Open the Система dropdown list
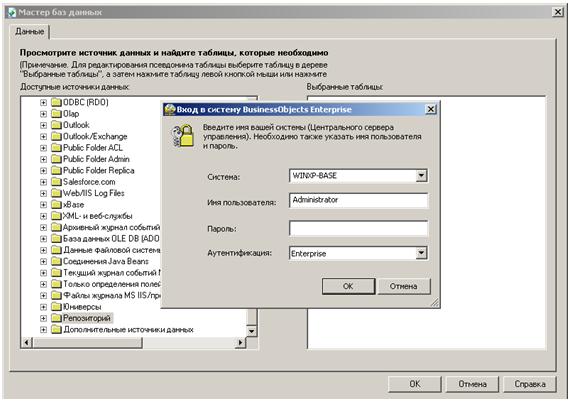 coord(421,176)
